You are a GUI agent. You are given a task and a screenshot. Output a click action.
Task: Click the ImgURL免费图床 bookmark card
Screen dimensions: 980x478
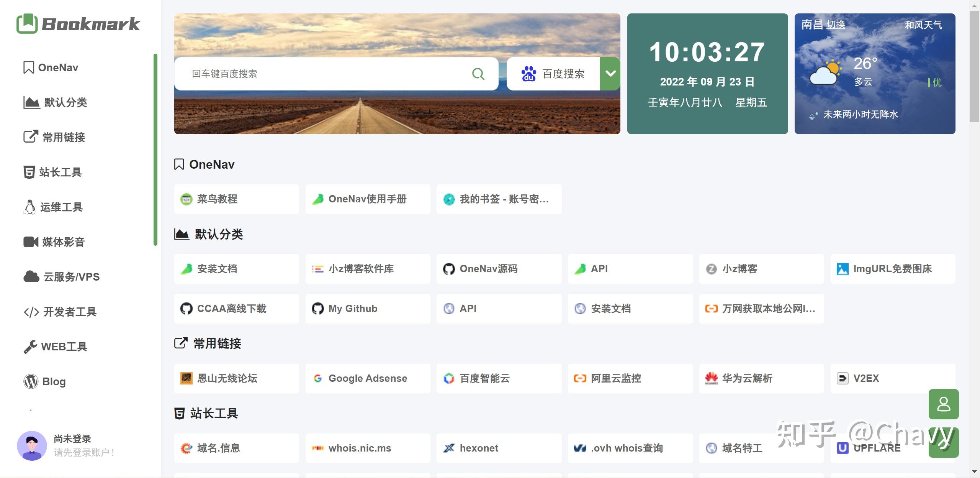(x=893, y=269)
